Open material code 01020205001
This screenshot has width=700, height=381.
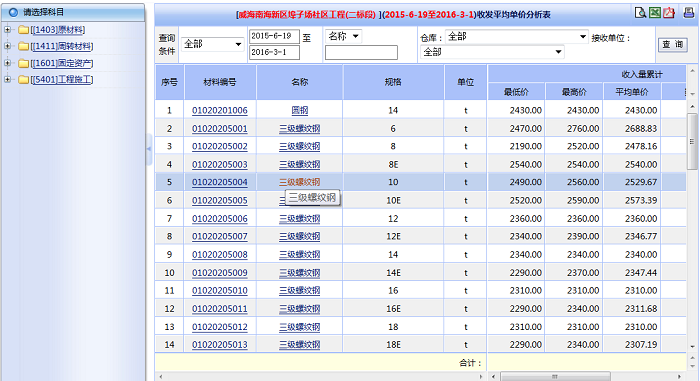pos(220,129)
